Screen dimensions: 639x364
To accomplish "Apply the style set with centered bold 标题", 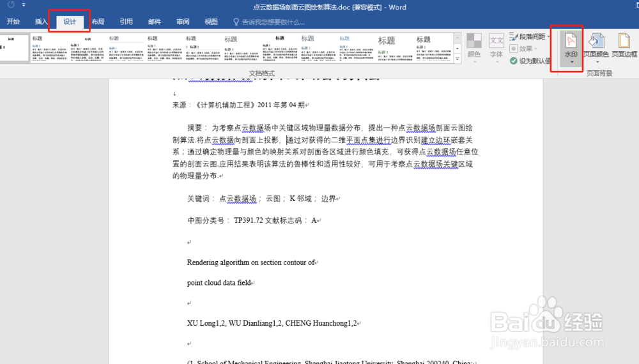I will tap(280, 48).
